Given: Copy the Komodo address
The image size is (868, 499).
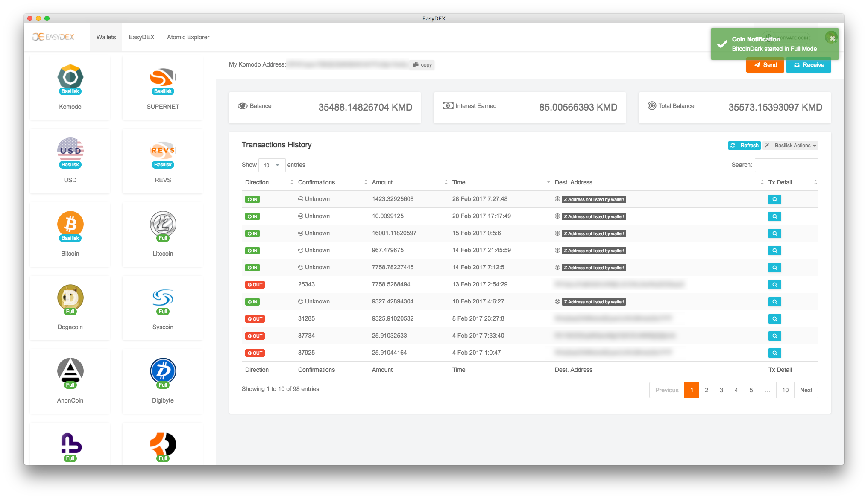Looking at the screenshot, I should coord(422,65).
